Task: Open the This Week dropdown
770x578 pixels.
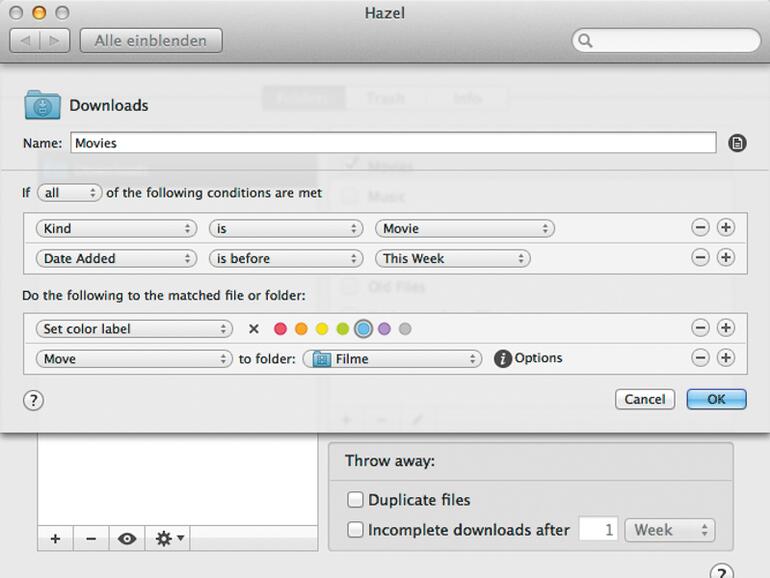Action: [x=452, y=258]
